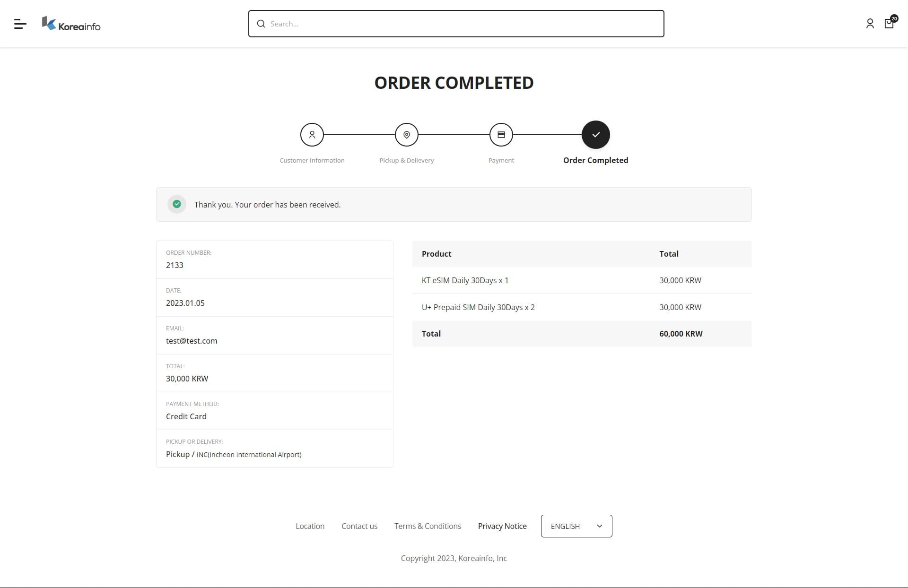Click the Incheon International Airport pickup text
This screenshot has height=588, width=908.
(249, 455)
